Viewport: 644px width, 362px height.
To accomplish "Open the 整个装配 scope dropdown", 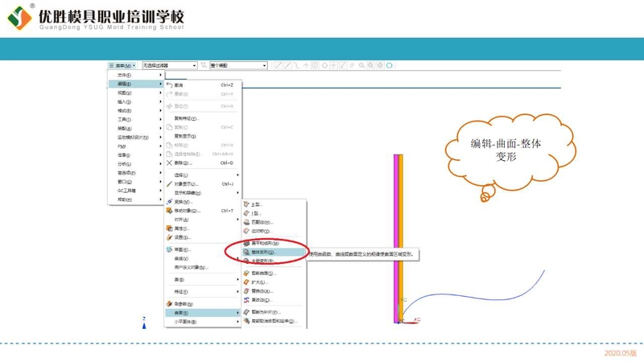I will click(237, 65).
